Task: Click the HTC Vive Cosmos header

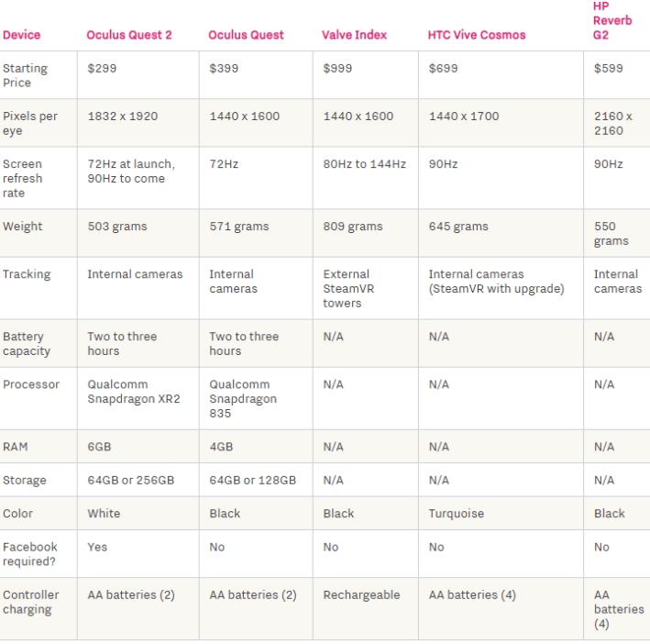Action: (477, 35)
